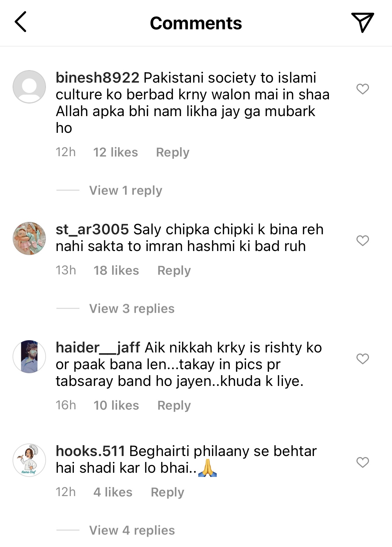View the 18 likes on st_ar3005's comment
This screenshot has width=392, height=547.
click(116, 271)
